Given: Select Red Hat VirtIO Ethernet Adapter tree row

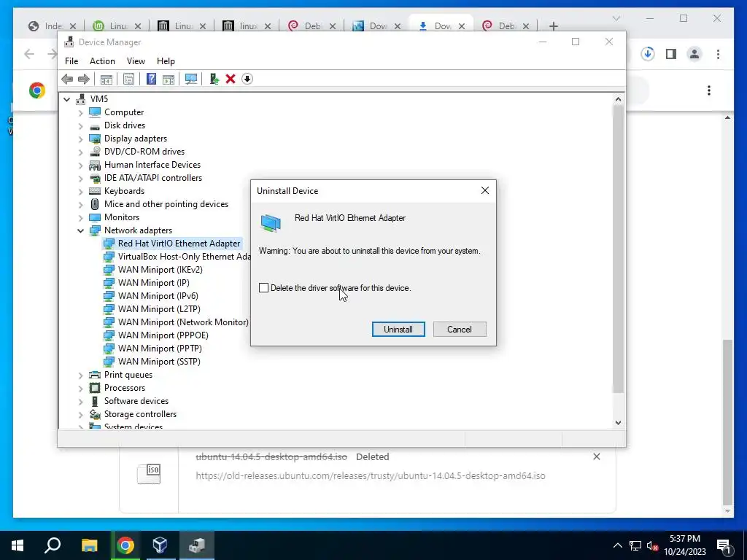Looking at the screenshot, I should coord(172,244).
